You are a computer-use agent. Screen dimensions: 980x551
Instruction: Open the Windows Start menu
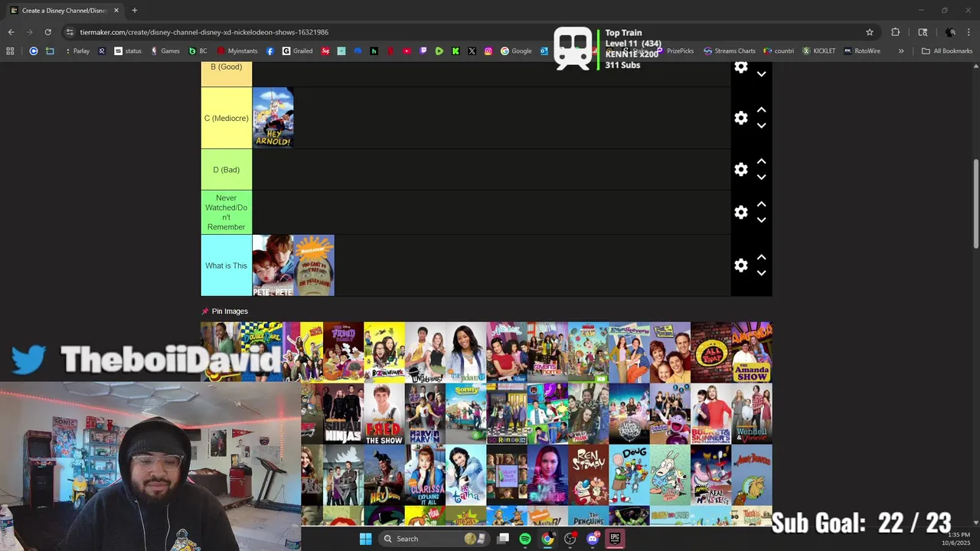click(365, 539)
